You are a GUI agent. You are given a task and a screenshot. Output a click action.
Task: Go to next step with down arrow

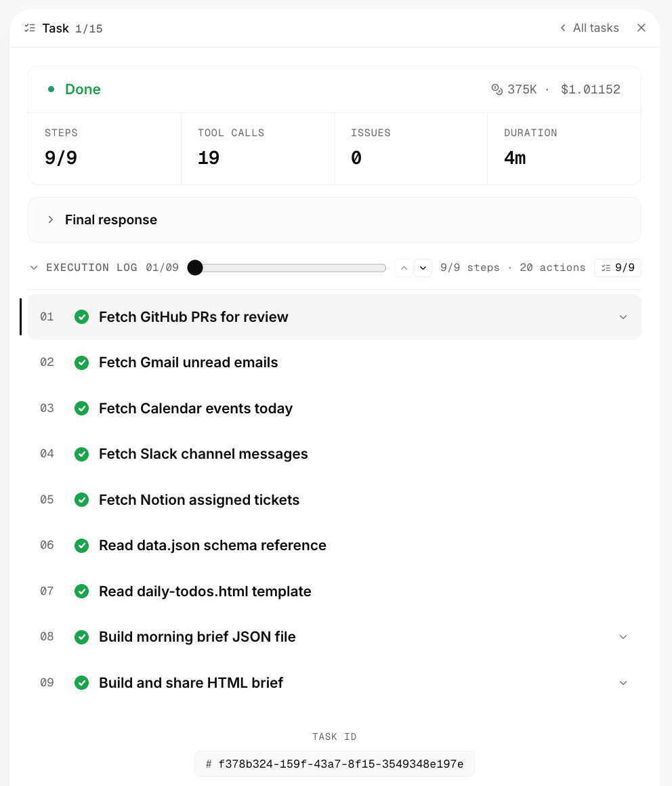(x=423, y=268)
